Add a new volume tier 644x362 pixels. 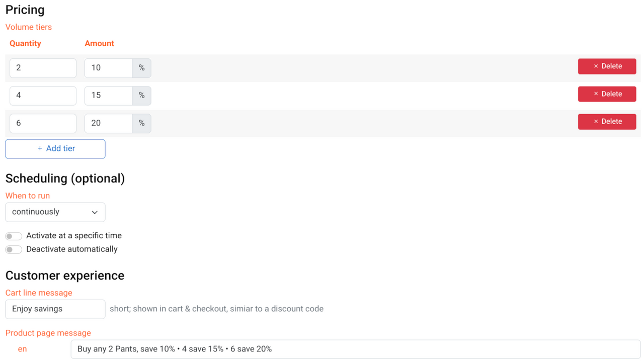tap(55, 148)
